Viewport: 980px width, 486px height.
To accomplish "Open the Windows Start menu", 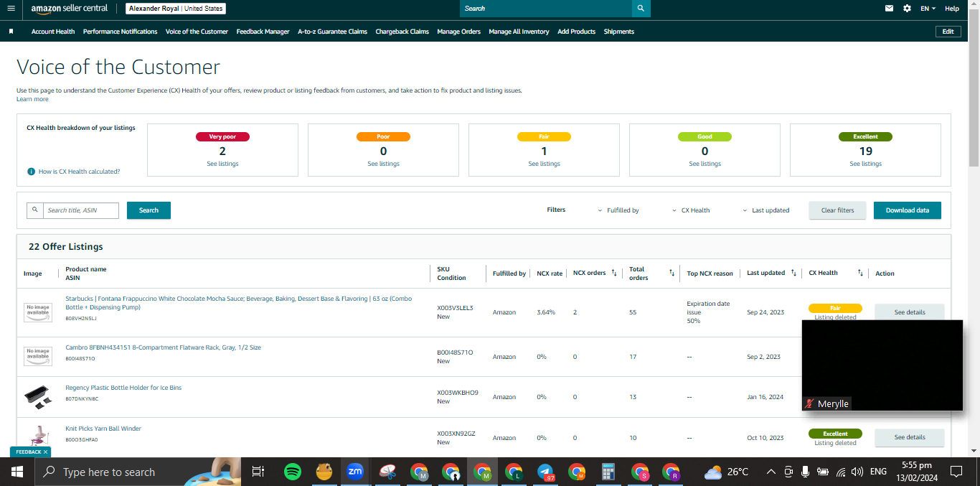I will [17, 472].
